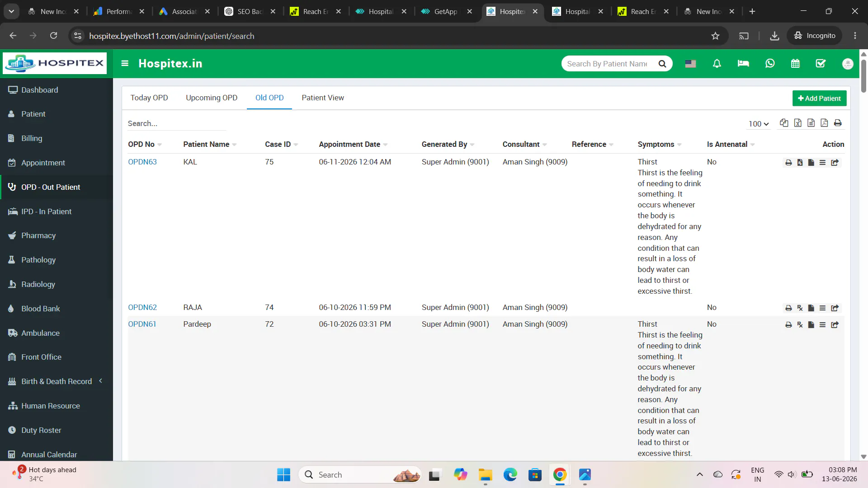
Task: Open the document icon in OPDN62 row
Action: pyautogui.click(x=811, y=308)
